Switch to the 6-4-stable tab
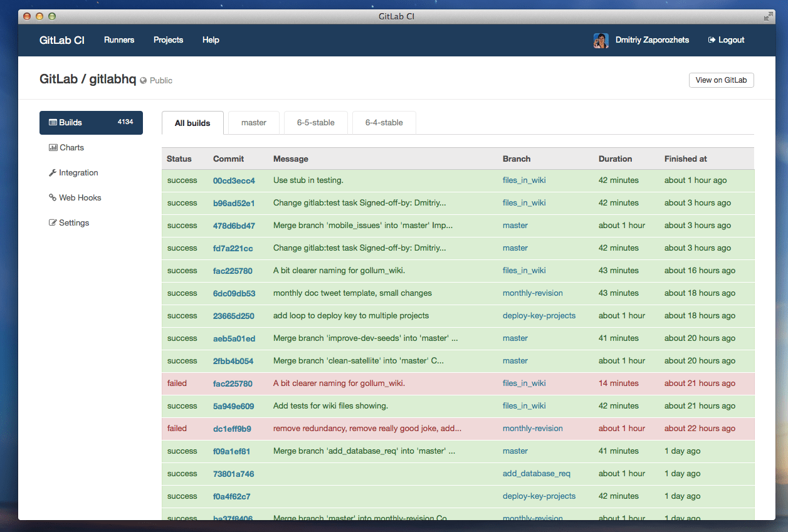 coord(384,123)
